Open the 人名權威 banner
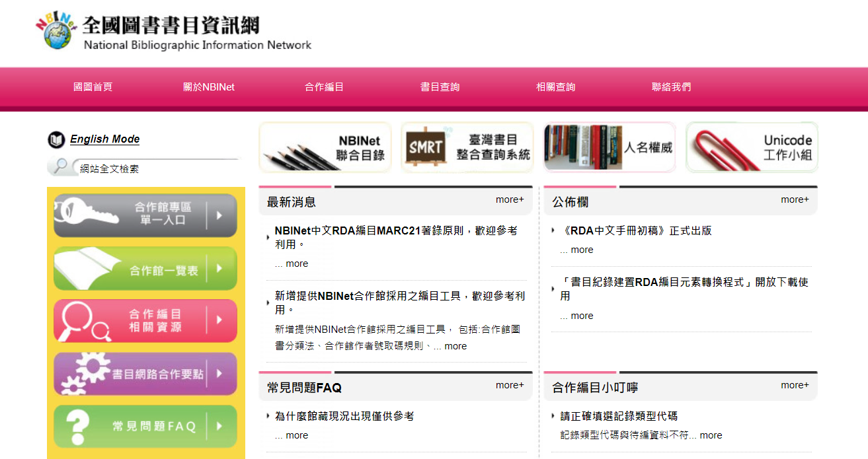The width and height of the screenshot is (868, 459). (610, 147)
